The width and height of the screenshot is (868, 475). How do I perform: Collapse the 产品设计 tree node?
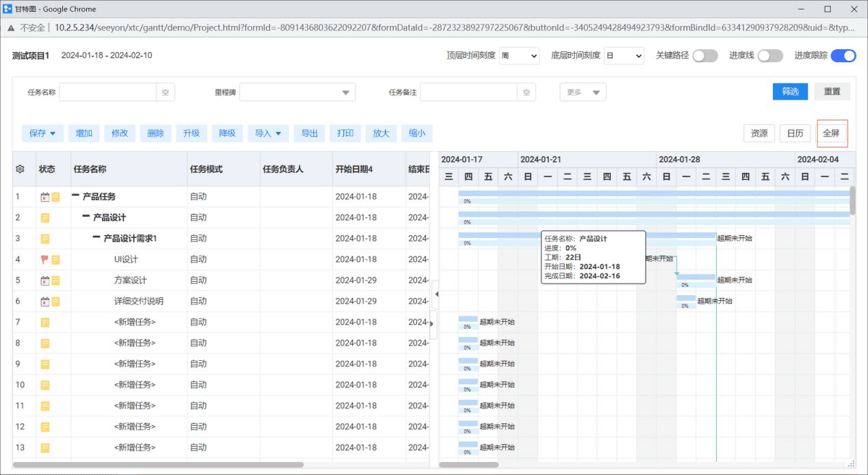86,217
